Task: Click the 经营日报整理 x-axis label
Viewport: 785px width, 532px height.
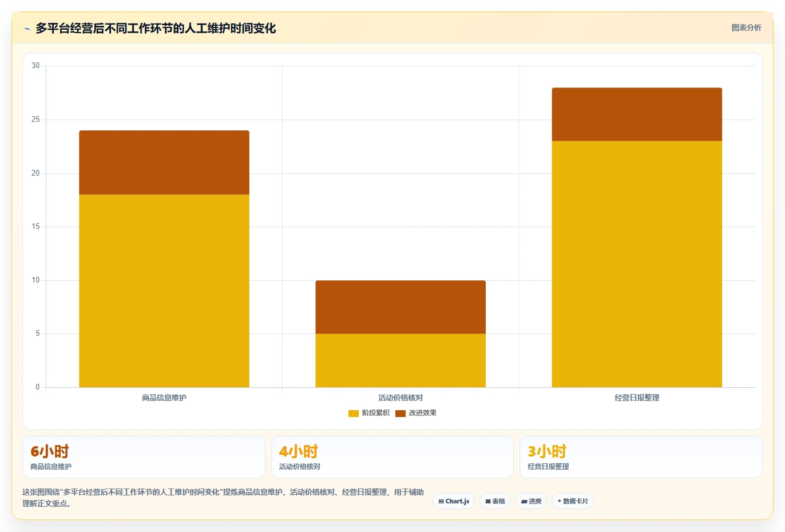Action: [x=637, y=398]
